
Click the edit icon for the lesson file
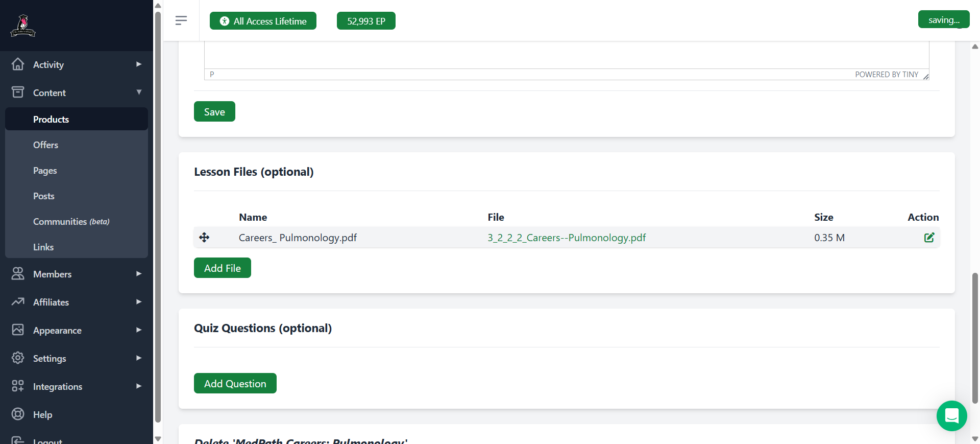pyautogui.click(x=929, y=238)
